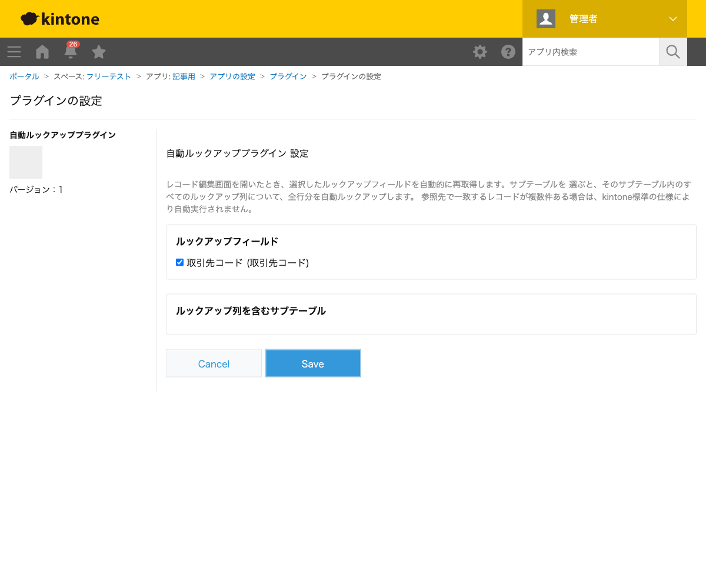The width and height of the screenshot is (706, 588).
Task: Click the kintone logo
Action: click(60, 19)
